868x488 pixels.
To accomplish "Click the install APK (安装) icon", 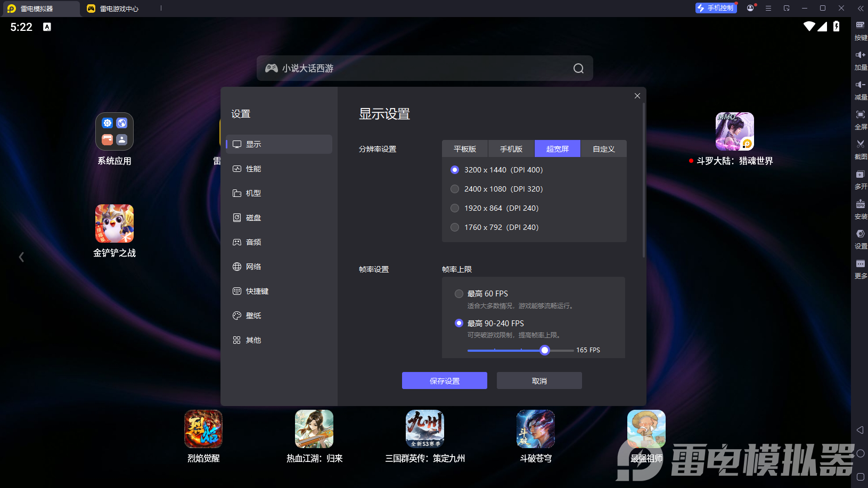I will pyautogui.click(x=860, y=205).
